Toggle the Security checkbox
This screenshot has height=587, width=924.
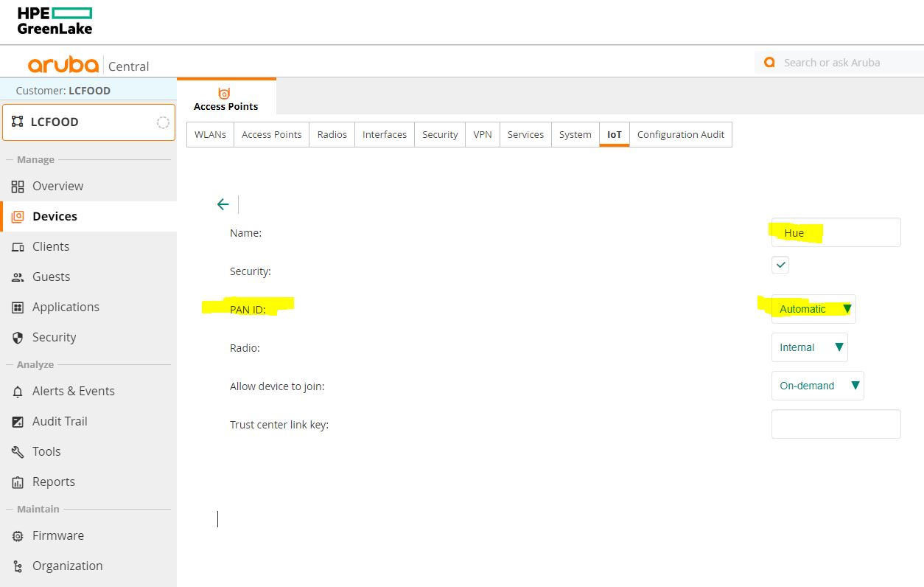[x=780, y=265]
